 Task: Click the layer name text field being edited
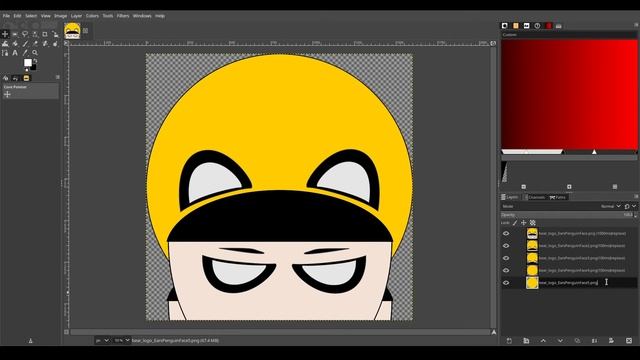pos(568,282)
